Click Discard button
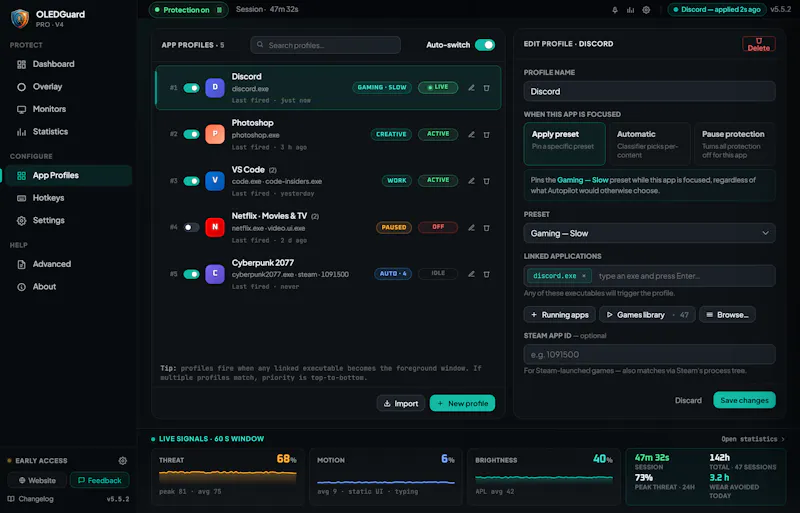The width and height of the screenshot is (800, 513). 688,400
